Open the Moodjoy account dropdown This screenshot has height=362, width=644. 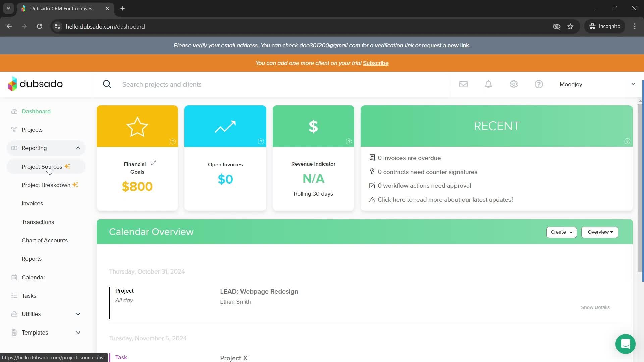pyautogui.click(x=597, y=84)
